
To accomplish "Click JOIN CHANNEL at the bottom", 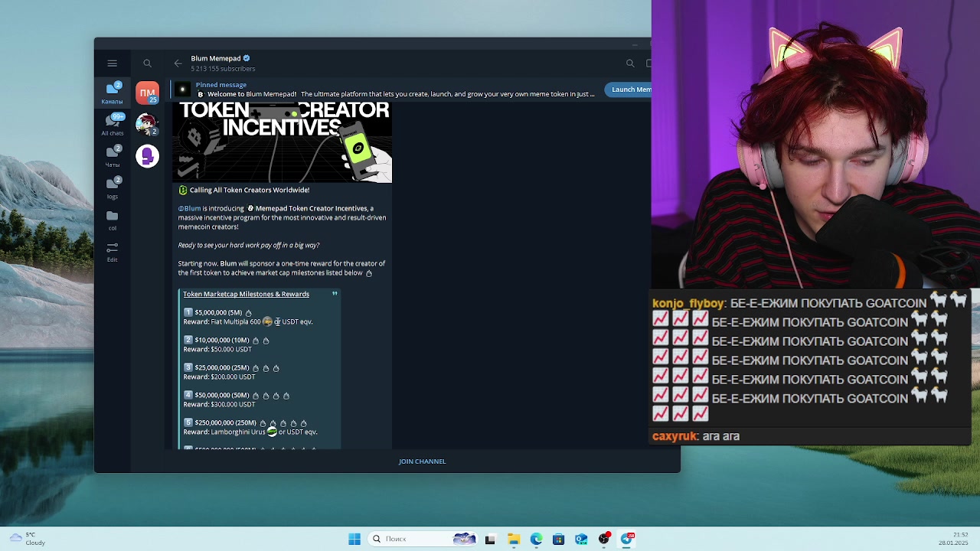I will pos(422,461).
